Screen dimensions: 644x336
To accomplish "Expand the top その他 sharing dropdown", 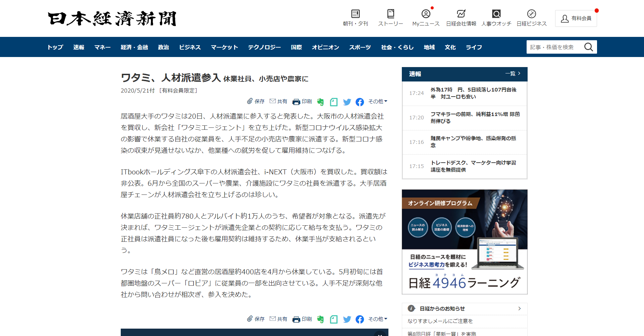I will (378, 101).
